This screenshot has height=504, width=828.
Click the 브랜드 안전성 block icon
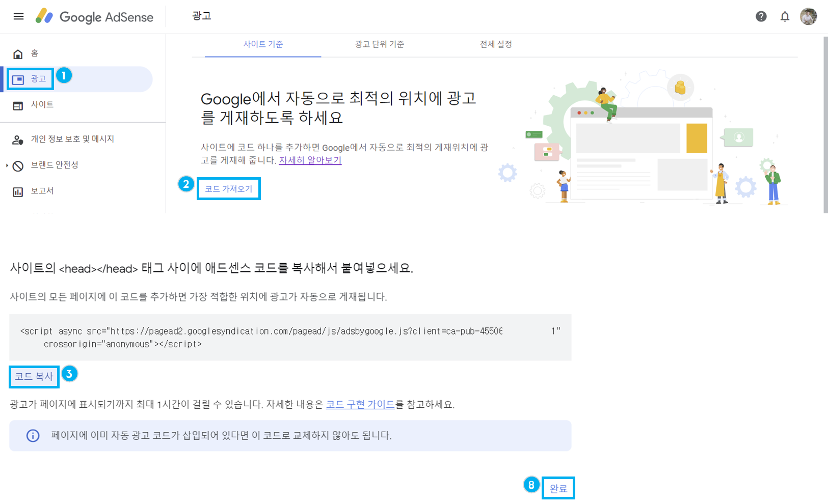click(x=18, y=166)
